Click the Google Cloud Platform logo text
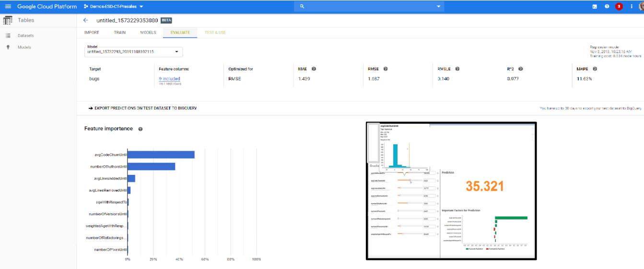644x269 pixels. (x=47, y=7)
